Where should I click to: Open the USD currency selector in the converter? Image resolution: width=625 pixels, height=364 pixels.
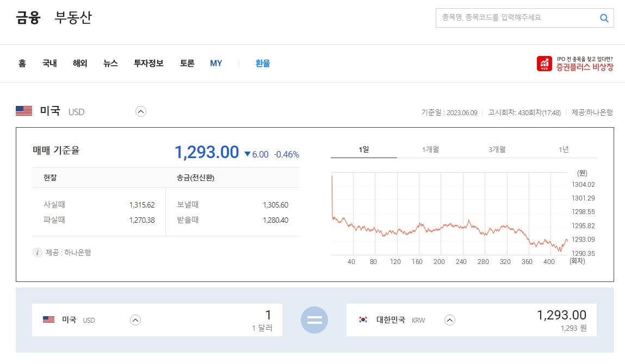click(x=135, y=320)
